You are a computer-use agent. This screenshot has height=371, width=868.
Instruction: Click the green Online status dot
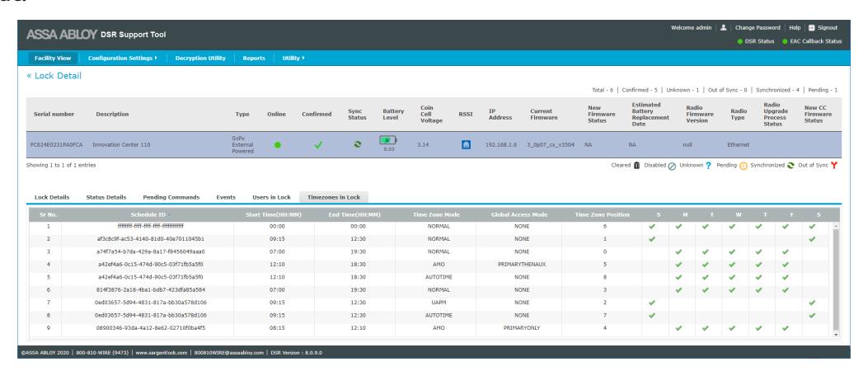tap(278, 145)
